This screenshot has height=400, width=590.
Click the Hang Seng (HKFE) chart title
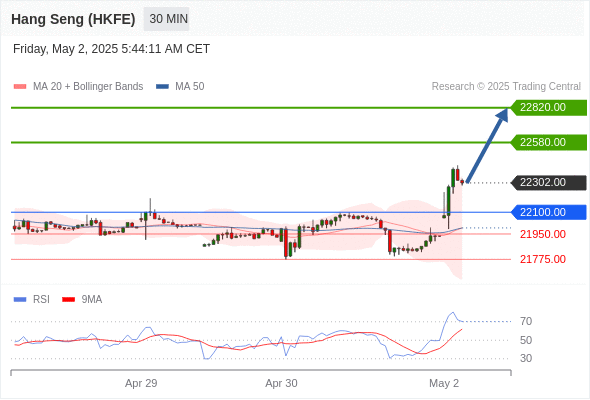[73, 19]
